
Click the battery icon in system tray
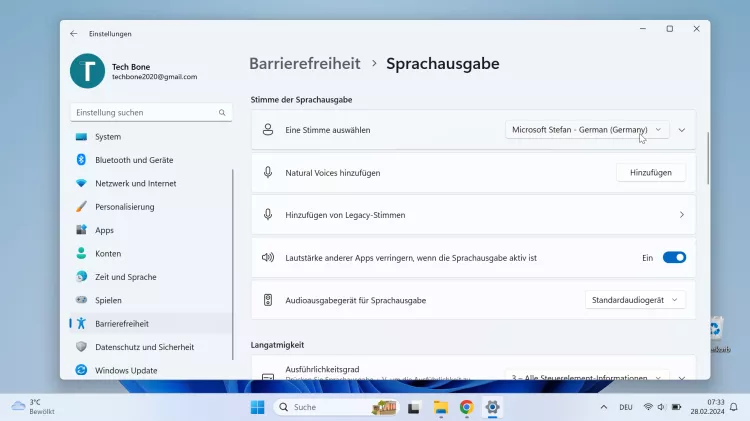click(x=676, y=407)
